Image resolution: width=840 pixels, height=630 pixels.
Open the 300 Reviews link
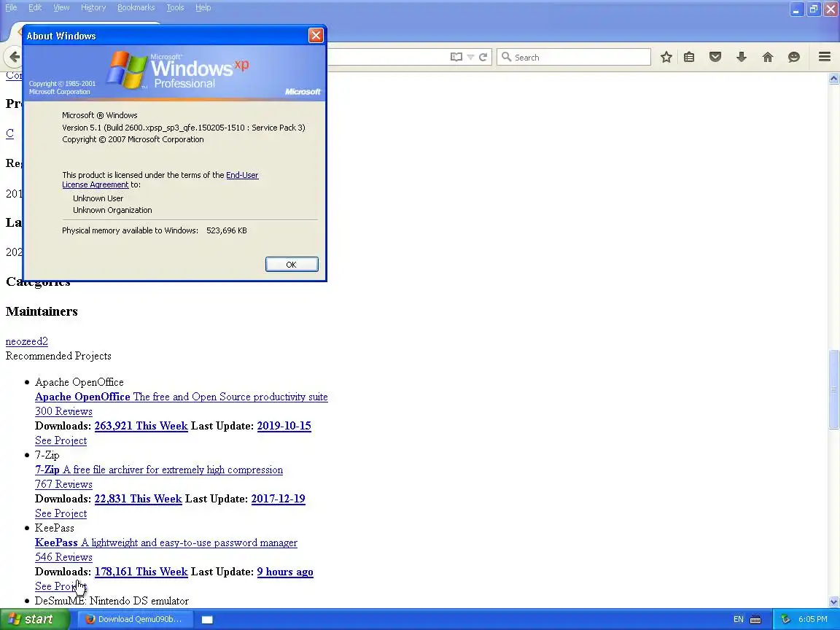coord(63,411)
